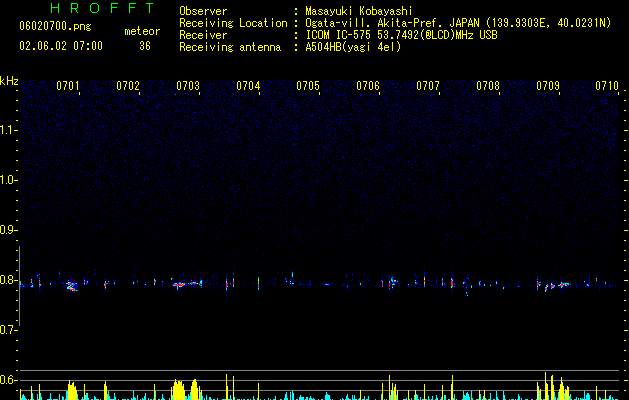This screenshot has width=629, height=400.
Task: Click the Receiving antenna label
Action: (230, 47)
